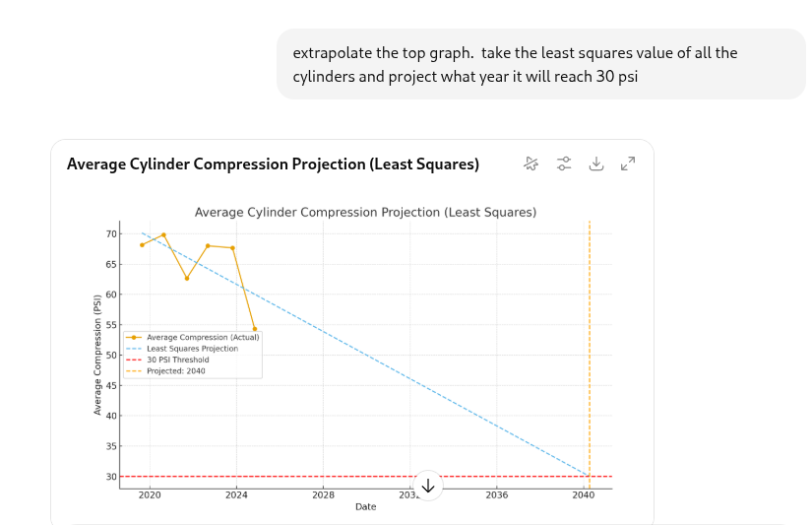The width and height of the screenshot is (812, 525).
Task: Download the compression projection chart
Action: coord(595,164)
